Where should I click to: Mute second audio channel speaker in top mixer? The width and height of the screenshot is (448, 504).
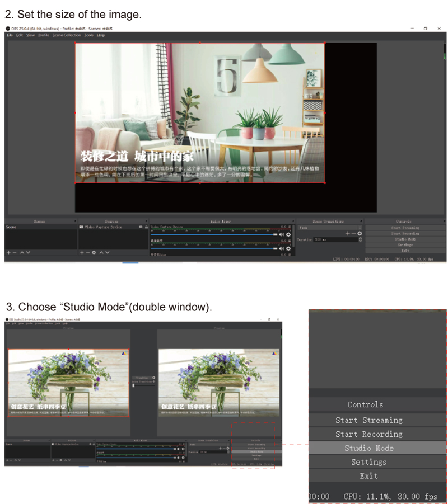click(281, 249)
